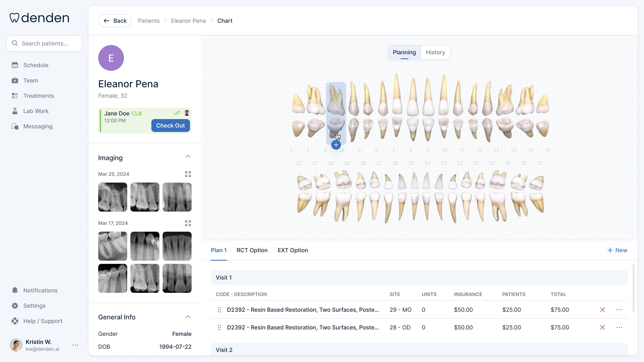Open the Kristin W. account options menu
Image resolution: width=644 pixels, height=362 pixels.
pos(75,345)
